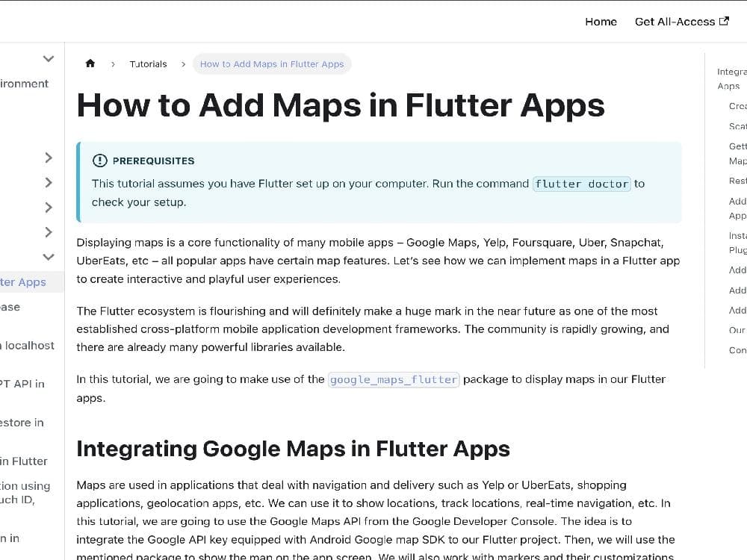Screen dimensions: 747x560
Task: Open the Get All-Access link
Action: pyautogui.click(x=681, y=22)
